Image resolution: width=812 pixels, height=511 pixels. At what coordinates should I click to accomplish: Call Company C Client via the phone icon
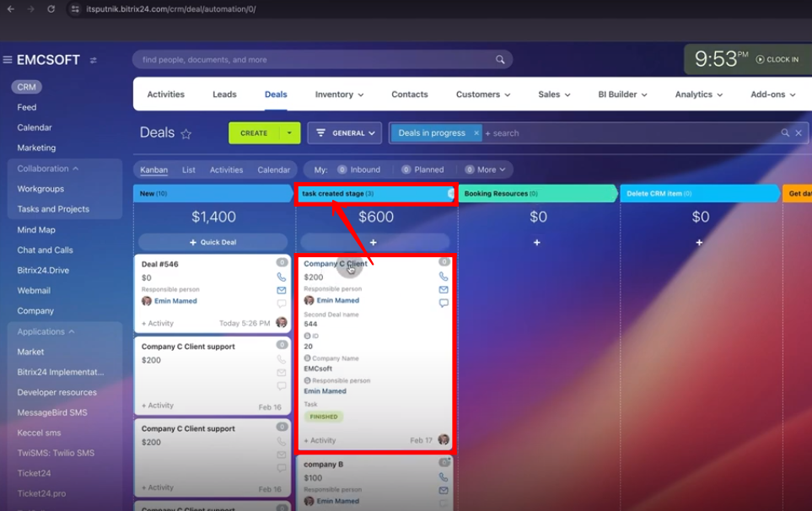[x=444, y=276]
